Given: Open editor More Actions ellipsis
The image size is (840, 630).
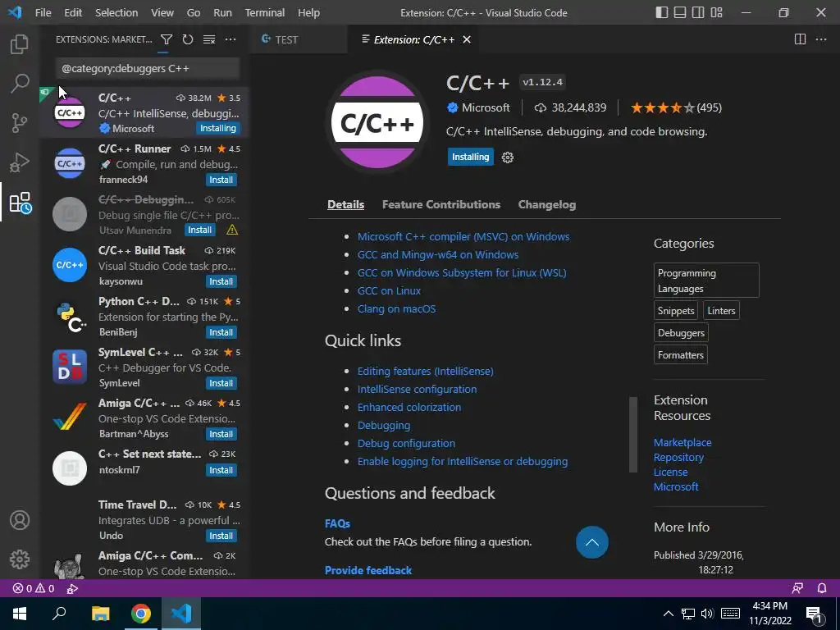Looking at the screenshot, I should click(x=820, y=39).
